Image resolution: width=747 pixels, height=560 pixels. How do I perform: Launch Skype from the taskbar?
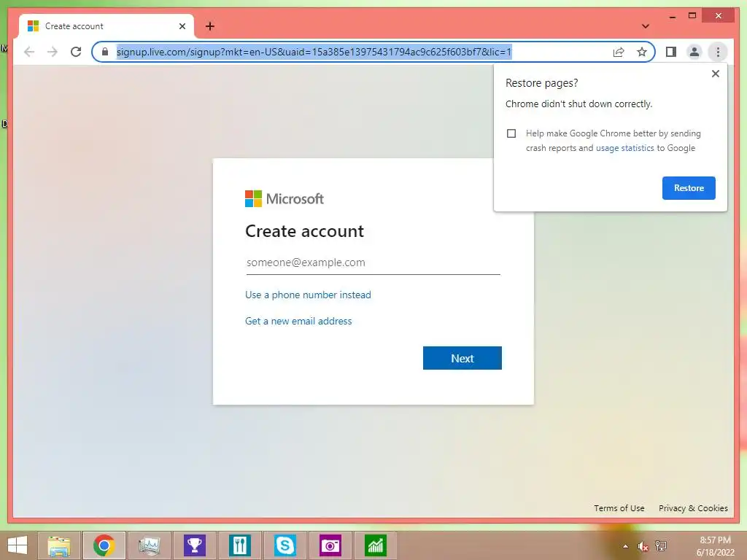click(285, 545)
